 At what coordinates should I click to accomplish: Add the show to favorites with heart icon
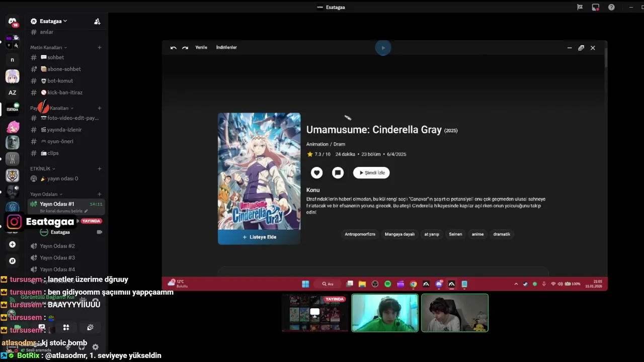coord(316,173)
